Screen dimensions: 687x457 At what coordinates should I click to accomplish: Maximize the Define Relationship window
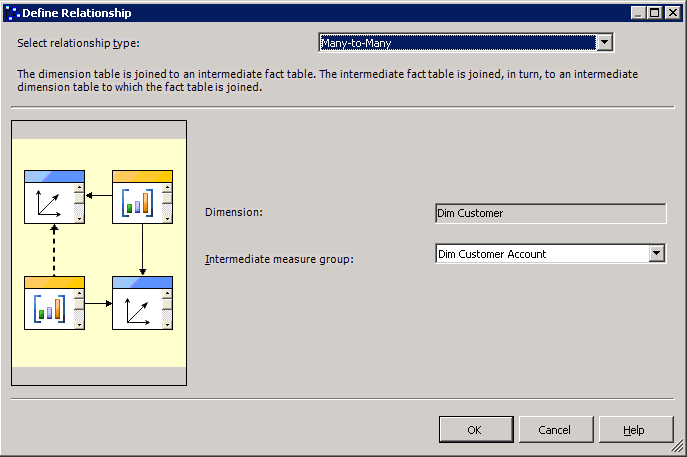pos(655,13)
